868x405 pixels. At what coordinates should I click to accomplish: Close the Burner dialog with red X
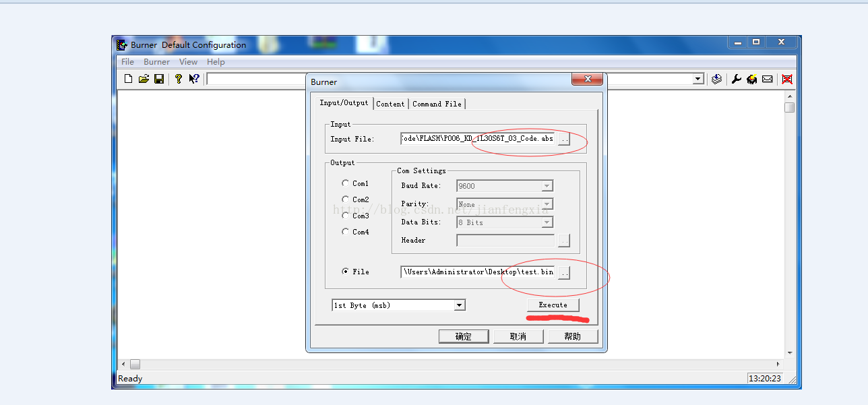pyautogui.click(x=587, y=80)
